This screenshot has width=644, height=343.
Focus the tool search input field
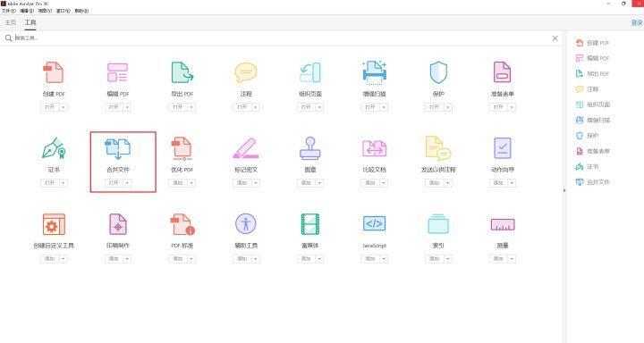(x=282, y=38)
